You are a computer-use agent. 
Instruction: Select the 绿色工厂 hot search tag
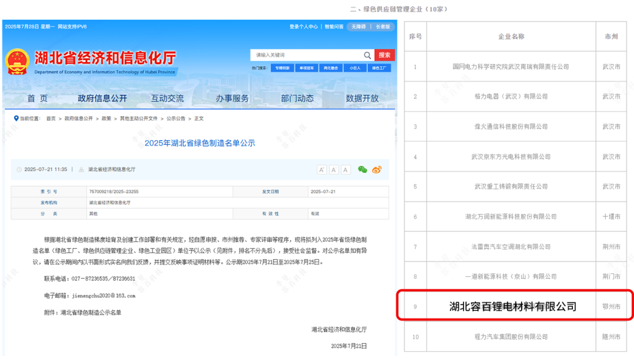click(380, 68)
